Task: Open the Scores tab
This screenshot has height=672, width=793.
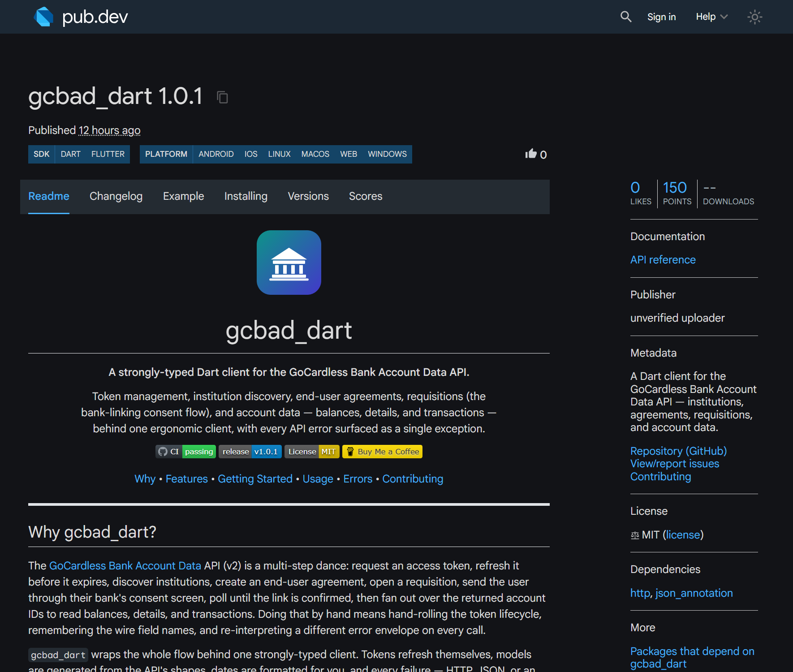Action: pyautogui.click(x=366, y=196)
